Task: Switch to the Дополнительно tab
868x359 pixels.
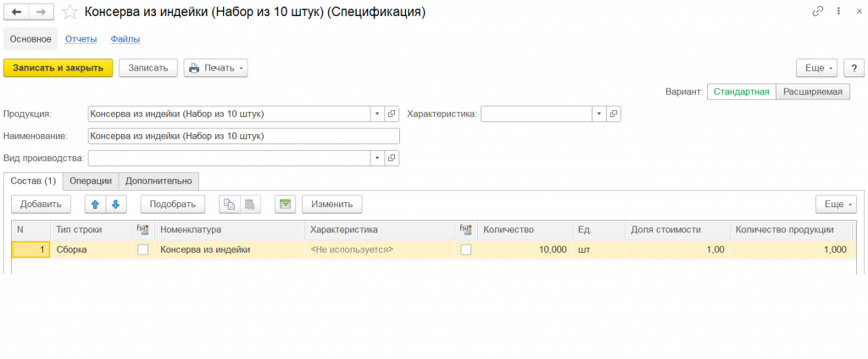Action: tap(159, 181)
